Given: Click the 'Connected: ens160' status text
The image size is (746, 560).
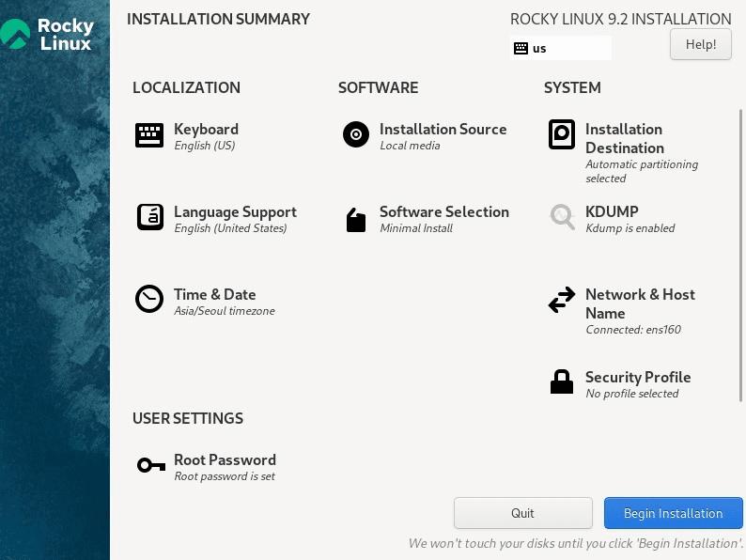Looking at the screenshot, I should pos(633,330).
